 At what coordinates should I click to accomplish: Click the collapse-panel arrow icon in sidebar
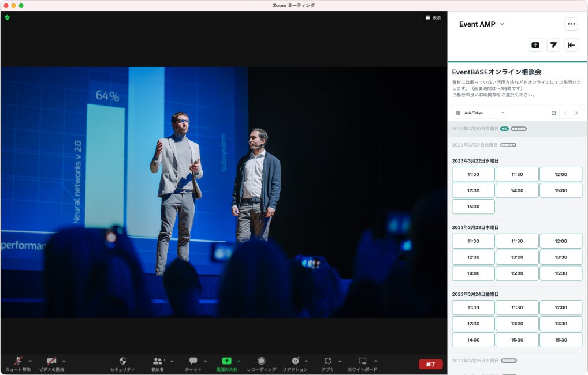(x=571, y=45)
